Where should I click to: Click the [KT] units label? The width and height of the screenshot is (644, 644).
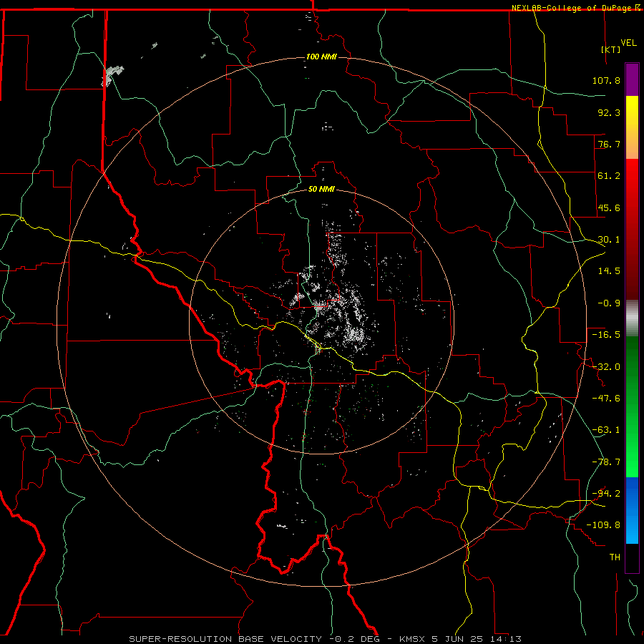pyautogui.click(x=611, y=49)
